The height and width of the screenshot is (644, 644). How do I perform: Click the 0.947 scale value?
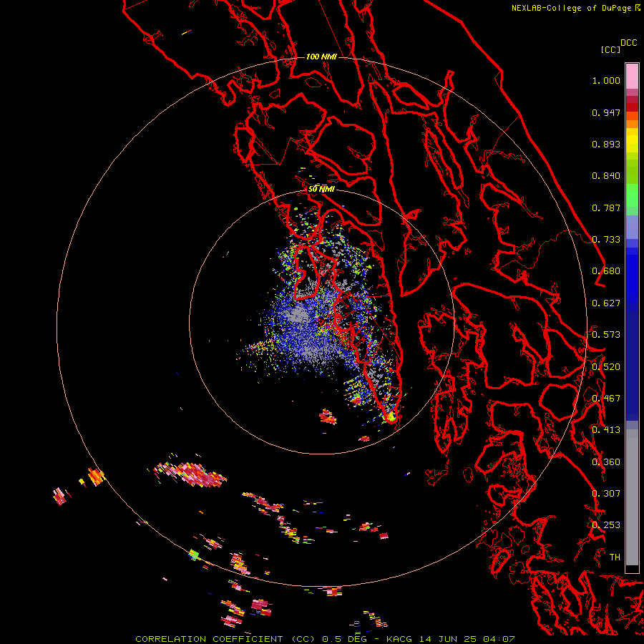[606, 112]
